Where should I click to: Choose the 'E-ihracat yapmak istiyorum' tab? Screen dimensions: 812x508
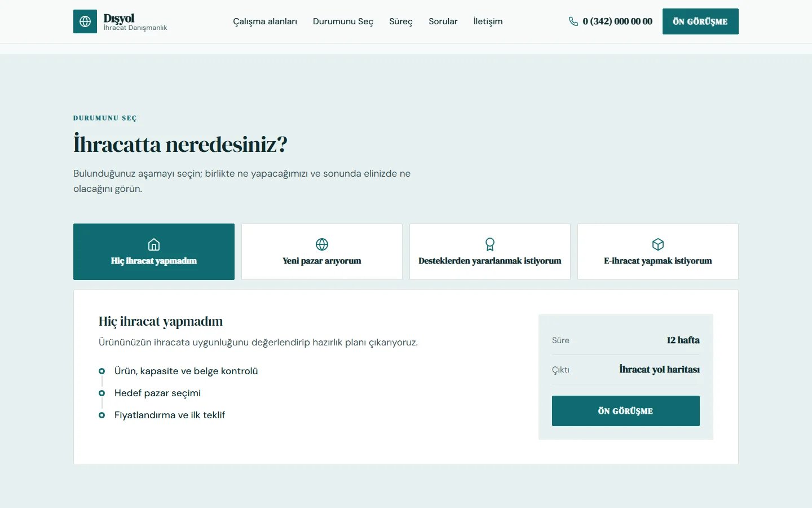pos(658,252)
